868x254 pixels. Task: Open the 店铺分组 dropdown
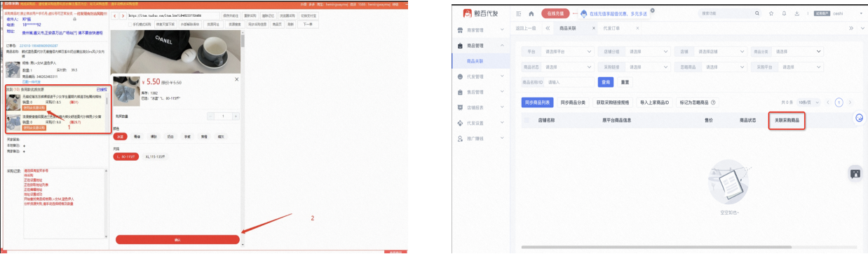tap(635, 51)
